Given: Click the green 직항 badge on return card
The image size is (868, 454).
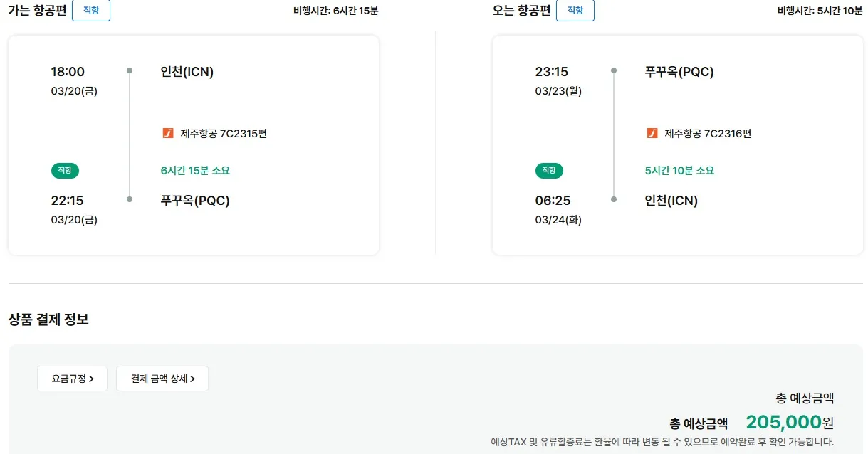Looking at the screenshot, I should tap(549, 171).
